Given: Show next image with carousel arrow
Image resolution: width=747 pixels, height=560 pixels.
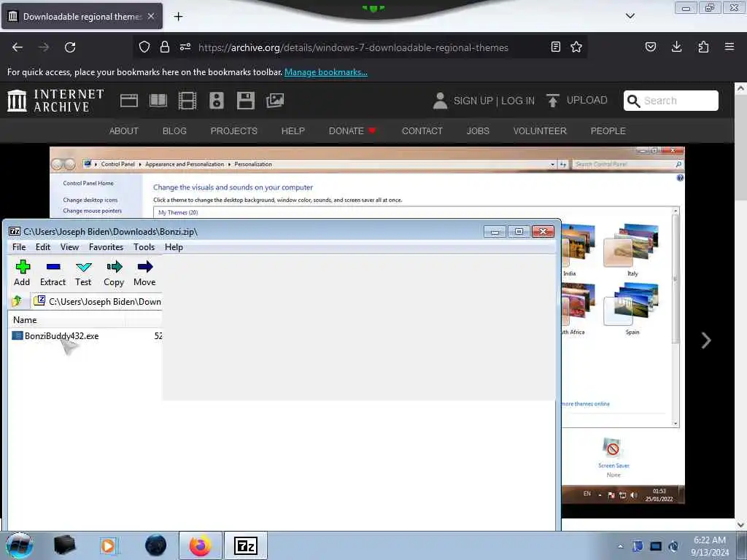Looking at the screenshot, I should [x=706, y=341].
